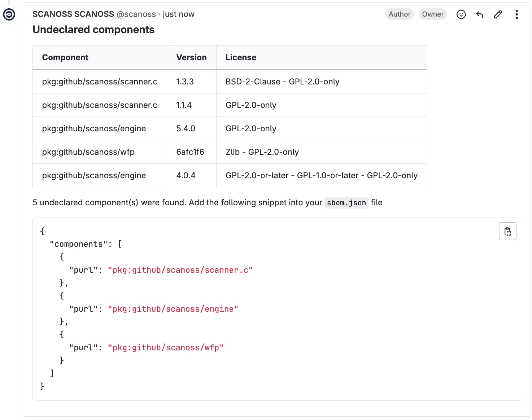Expand the comment options via three-dot menu

point(516,14)
